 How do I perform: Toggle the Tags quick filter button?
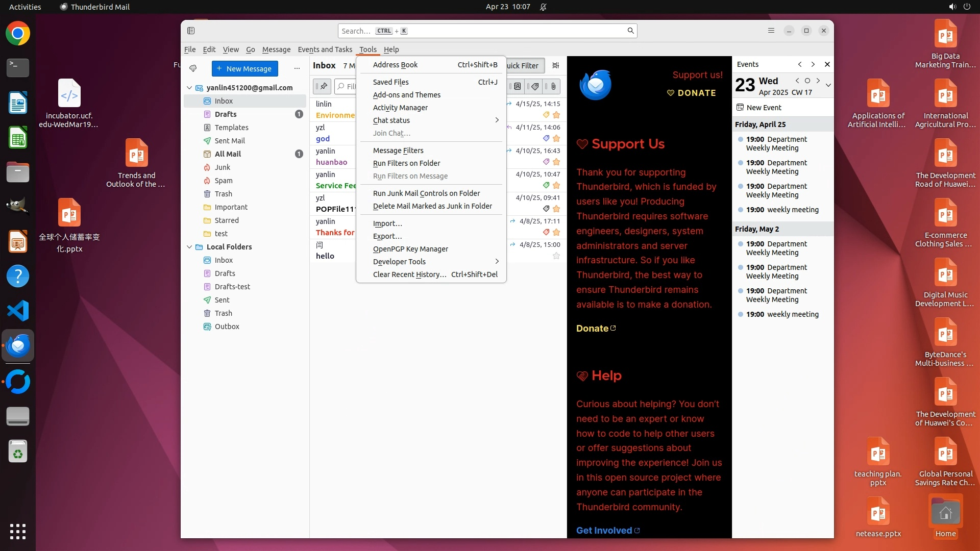(534, 86)
